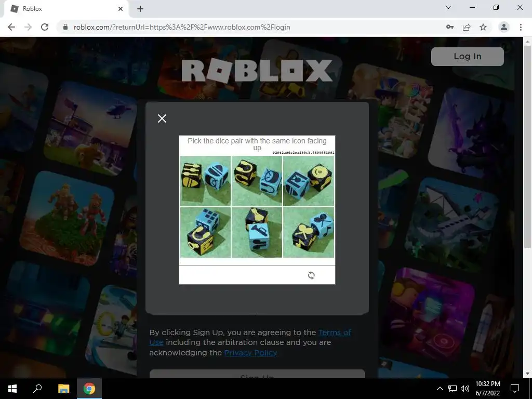This screenshot has height=399, width=532.
Task: Click the Roblox logo
Action: (257, 71)
